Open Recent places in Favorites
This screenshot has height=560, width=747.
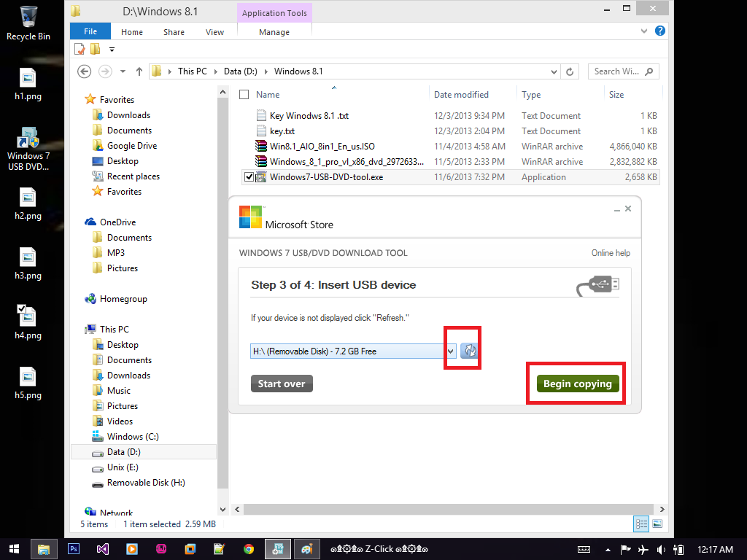pyautogui.click(x=133, y=176)
